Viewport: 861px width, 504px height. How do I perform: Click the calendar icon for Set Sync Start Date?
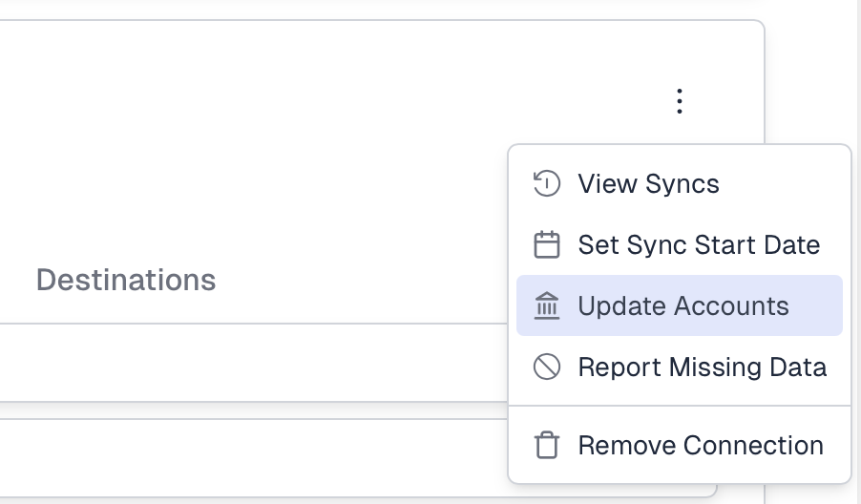(546, 245)
